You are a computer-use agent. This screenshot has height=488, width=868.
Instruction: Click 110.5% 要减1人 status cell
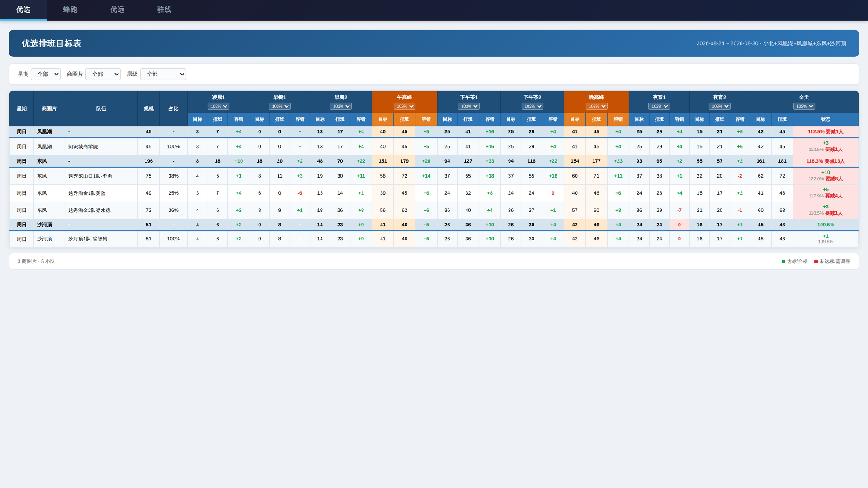click(x=826, y=211)
